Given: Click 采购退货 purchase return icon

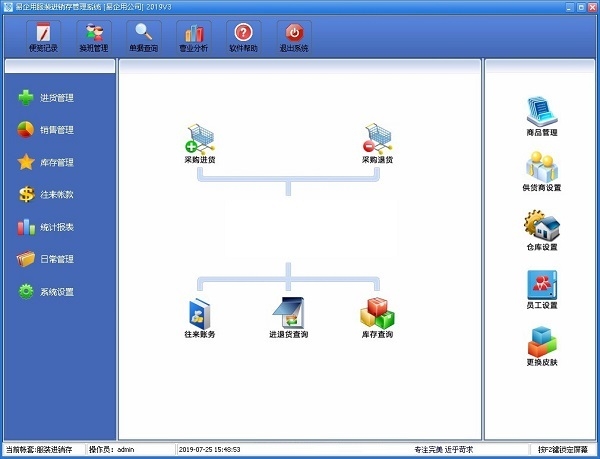Looking at the screenshot, I should tap(377, 139).
